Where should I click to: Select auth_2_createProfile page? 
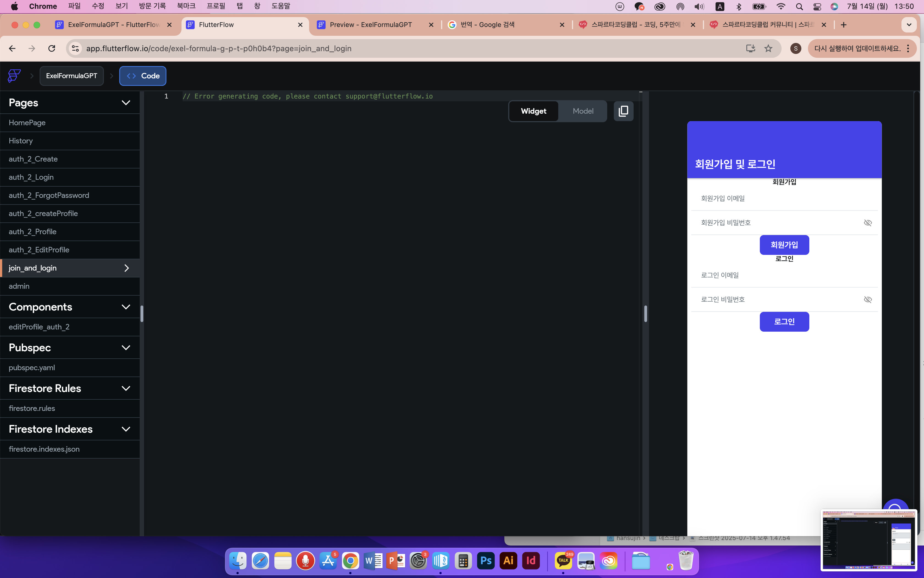click(70, 214)
